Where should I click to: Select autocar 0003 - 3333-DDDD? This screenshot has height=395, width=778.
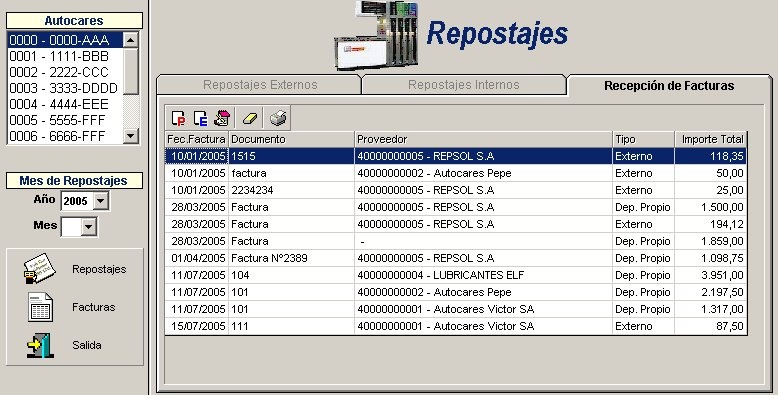click(x=65, y=88)
